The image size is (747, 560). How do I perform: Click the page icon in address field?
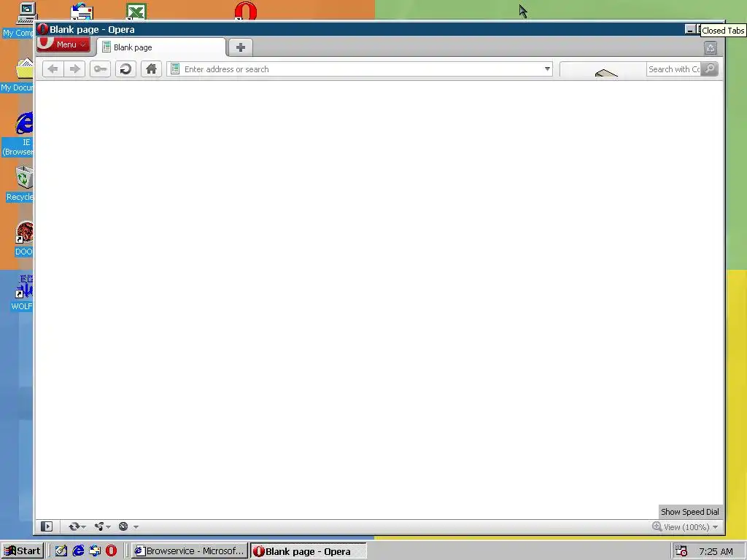[x=175, y=69]
